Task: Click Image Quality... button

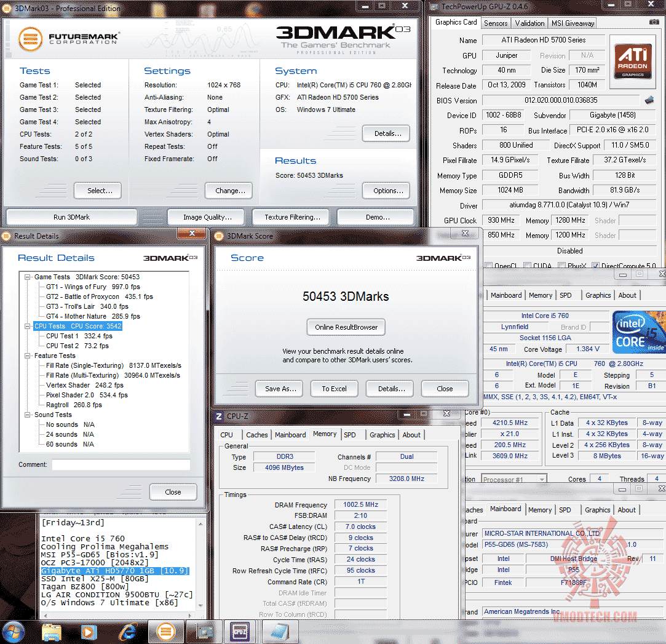Action: tap(206, 217)
